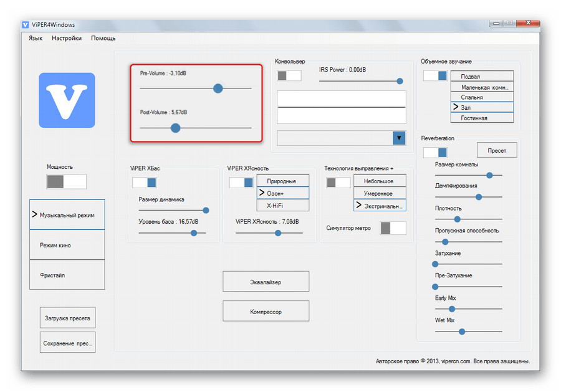Open the Компрессор button
This screenshot has width=561, height=392.
pos(266,311)
